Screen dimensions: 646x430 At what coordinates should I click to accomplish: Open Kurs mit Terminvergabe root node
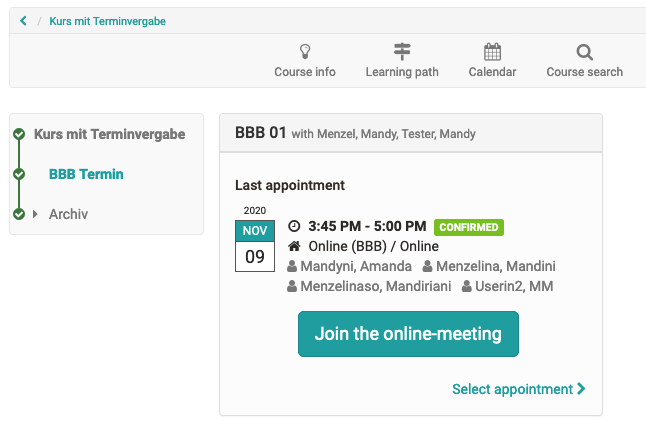(109, 134)
